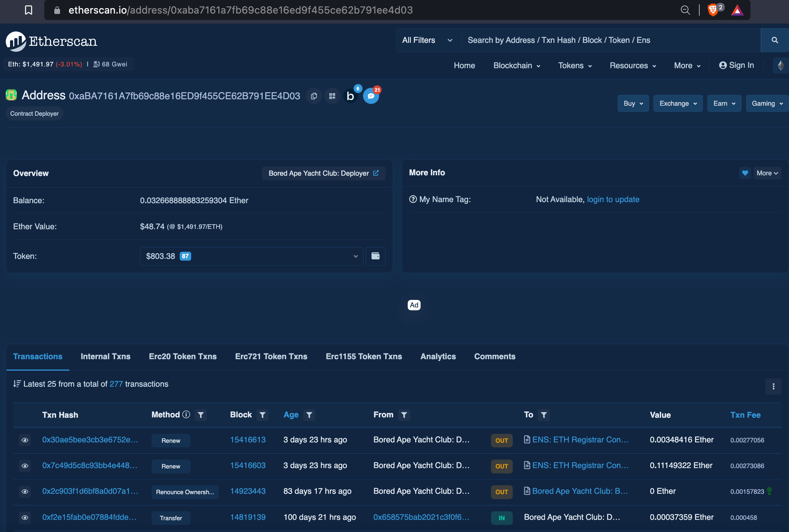Open the Blockscan 'b' icon with badge 6
This screenshot has width=789, height=532.
(351, 96)
